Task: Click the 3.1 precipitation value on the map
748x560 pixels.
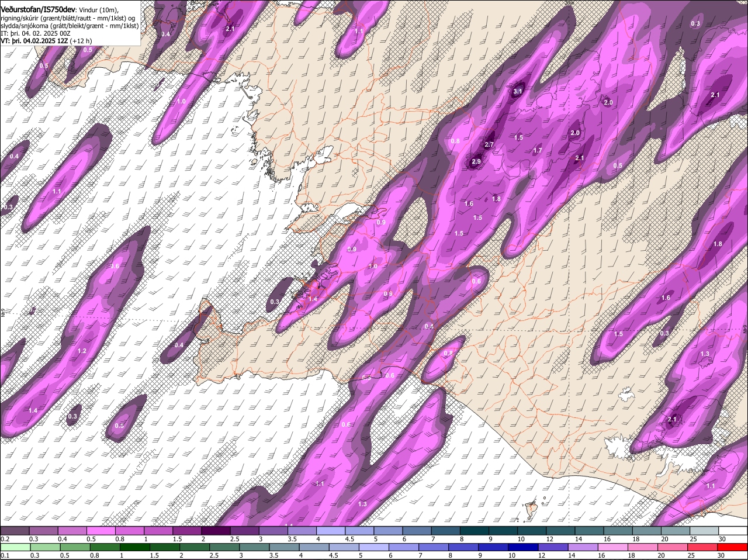Action: click(x=518, y=91)
